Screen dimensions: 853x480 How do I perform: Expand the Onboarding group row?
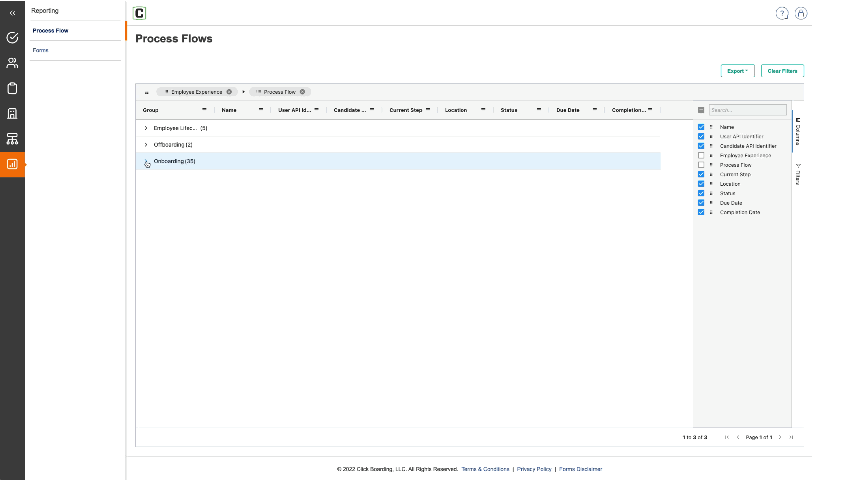pyautogui.click(x=146, y=162)
